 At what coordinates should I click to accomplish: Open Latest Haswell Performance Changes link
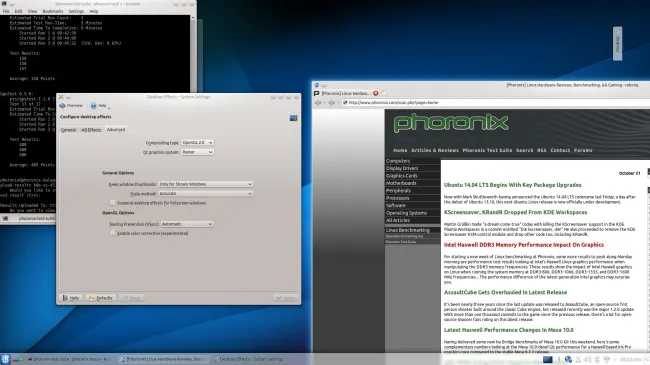click(x=509, y=330)
